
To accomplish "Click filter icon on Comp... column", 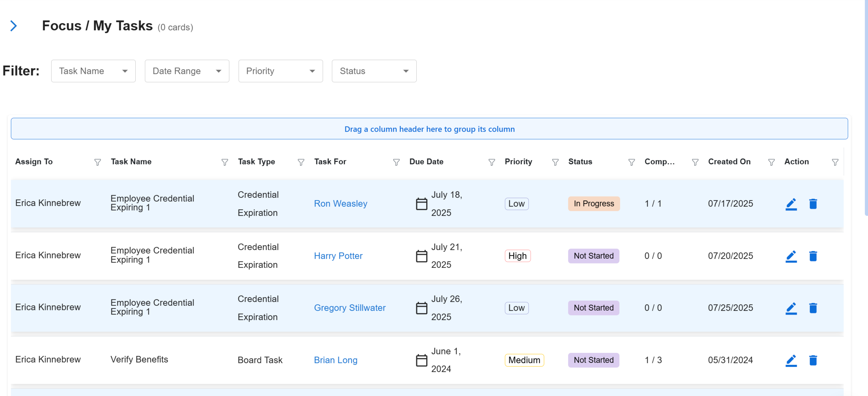I will tap(695, 162).
